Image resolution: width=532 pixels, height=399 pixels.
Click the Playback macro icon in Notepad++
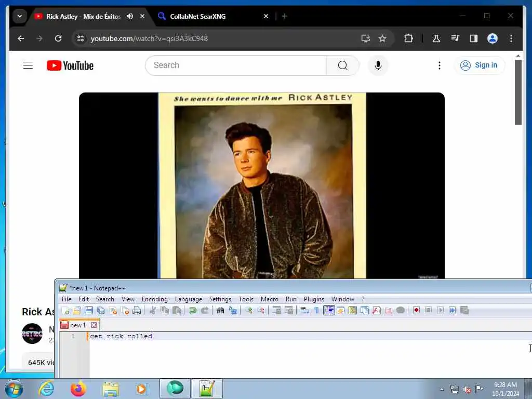(x=441, y=310)
